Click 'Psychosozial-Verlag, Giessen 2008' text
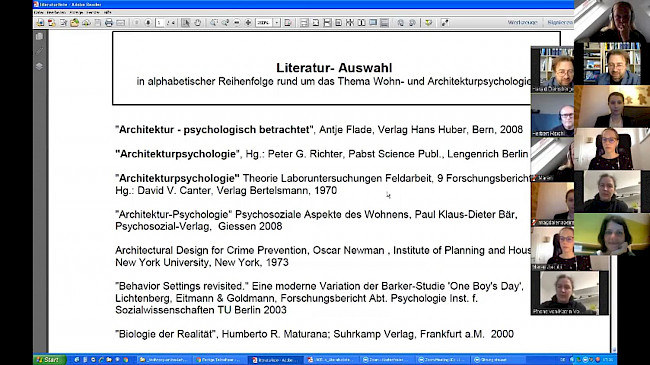 (199, 226)
